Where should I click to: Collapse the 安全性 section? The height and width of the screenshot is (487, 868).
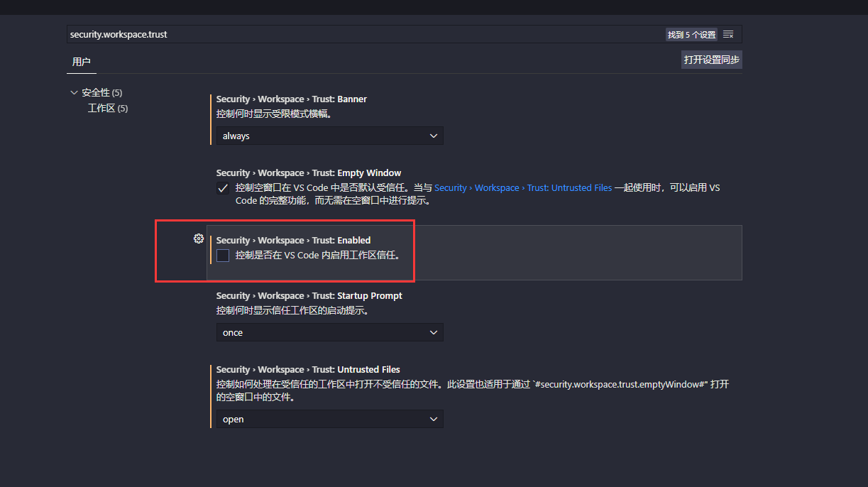click(74, 92)
